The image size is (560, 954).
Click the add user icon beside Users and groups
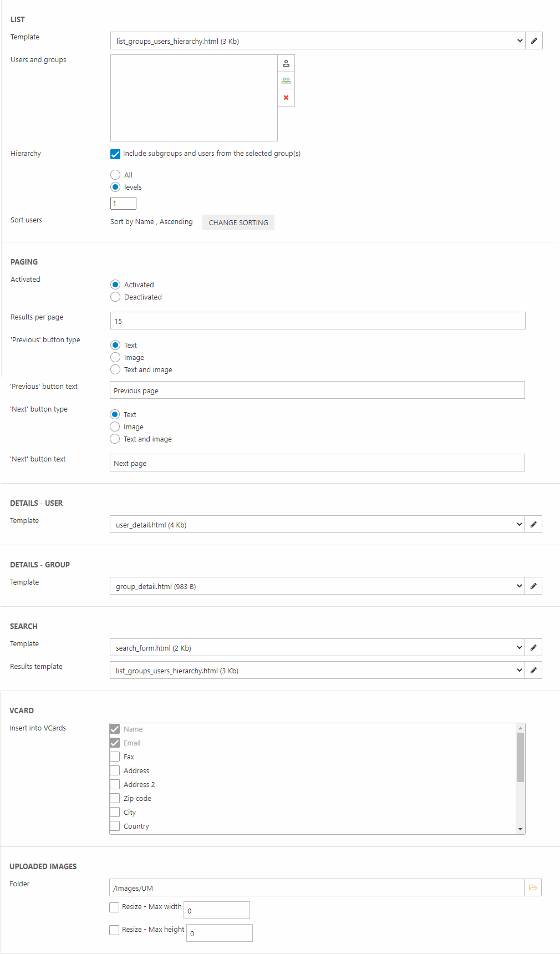pyautogui.click(x=286, y=63)
